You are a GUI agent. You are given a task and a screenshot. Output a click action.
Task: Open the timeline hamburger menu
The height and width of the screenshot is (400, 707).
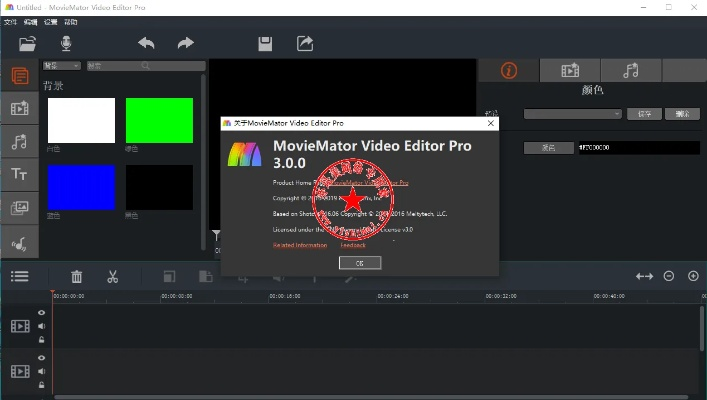click(x=19, y=276)
